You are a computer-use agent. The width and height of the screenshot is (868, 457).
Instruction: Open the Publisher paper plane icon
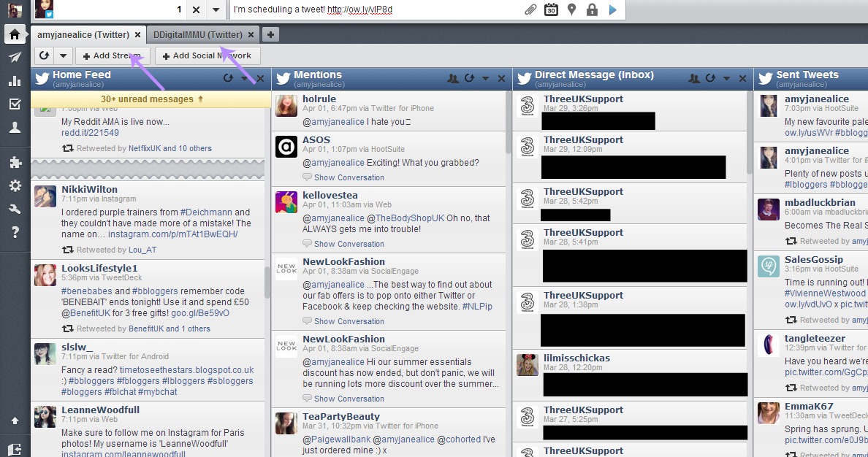pyautogui.click(x=15, y=57)
